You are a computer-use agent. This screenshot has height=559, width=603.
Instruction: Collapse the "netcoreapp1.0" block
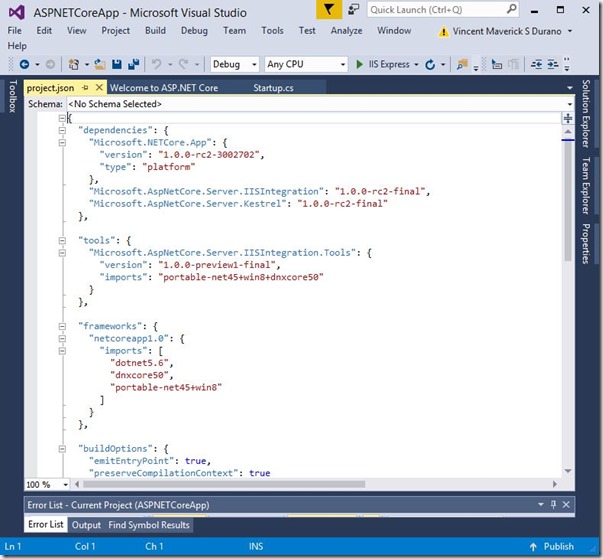pos(62,339)
